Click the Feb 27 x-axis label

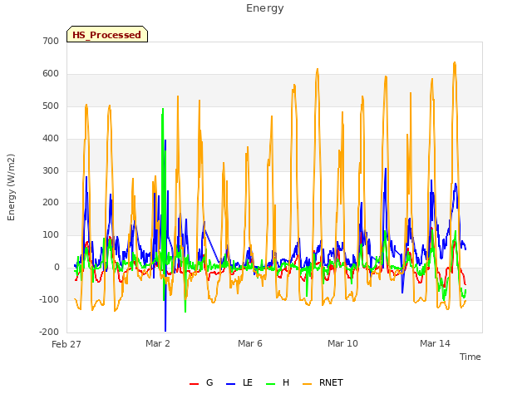(66, 344)
